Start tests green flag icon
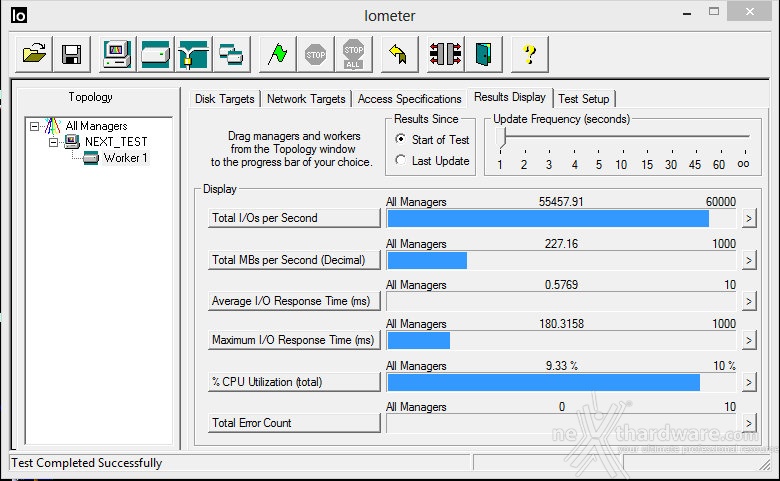 278,54
